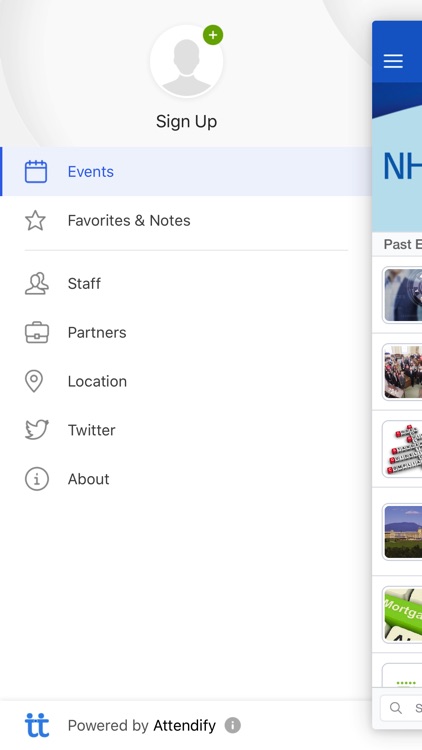
Task: Click the Attendify logo in footer
Action: (x=37, y=725)
